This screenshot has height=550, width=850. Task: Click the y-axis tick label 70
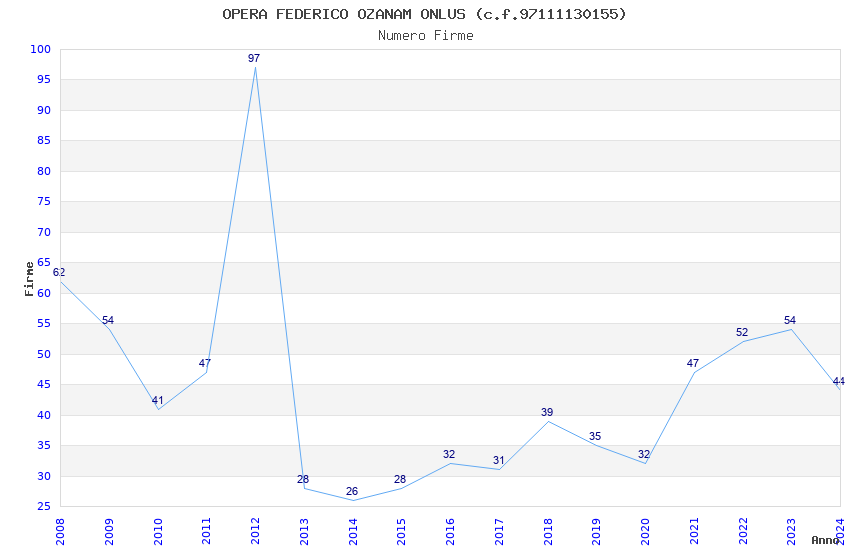[x=43, y=232]
